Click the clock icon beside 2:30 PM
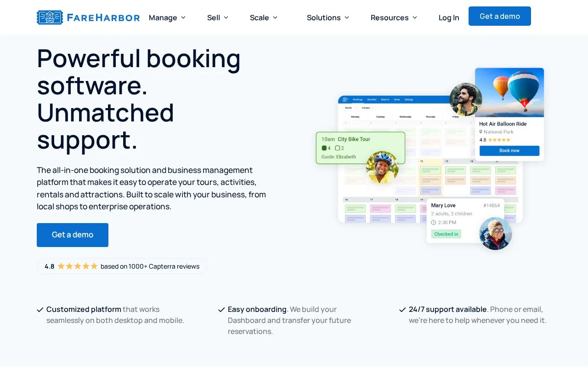 pyautogui.click(x=433, y=223)
